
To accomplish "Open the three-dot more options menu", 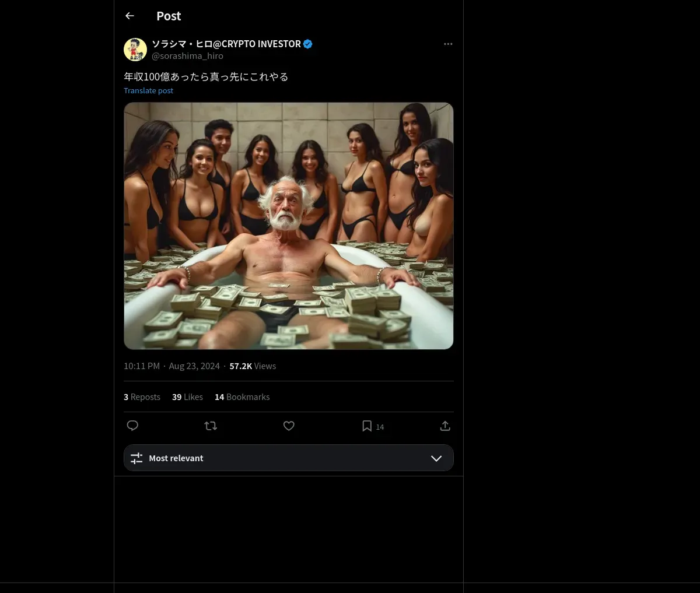I will coord(448,44).
